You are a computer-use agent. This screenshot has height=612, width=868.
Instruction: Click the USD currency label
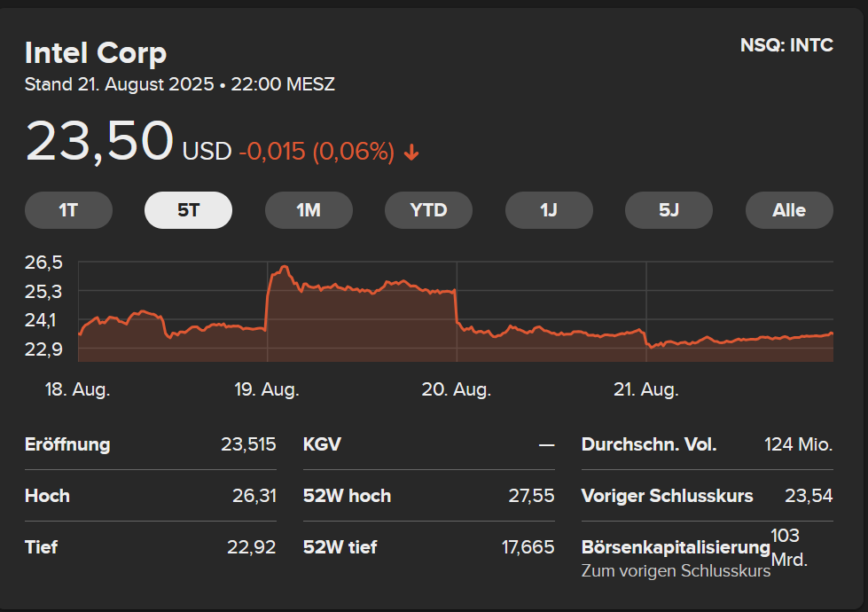coord(207,151)
